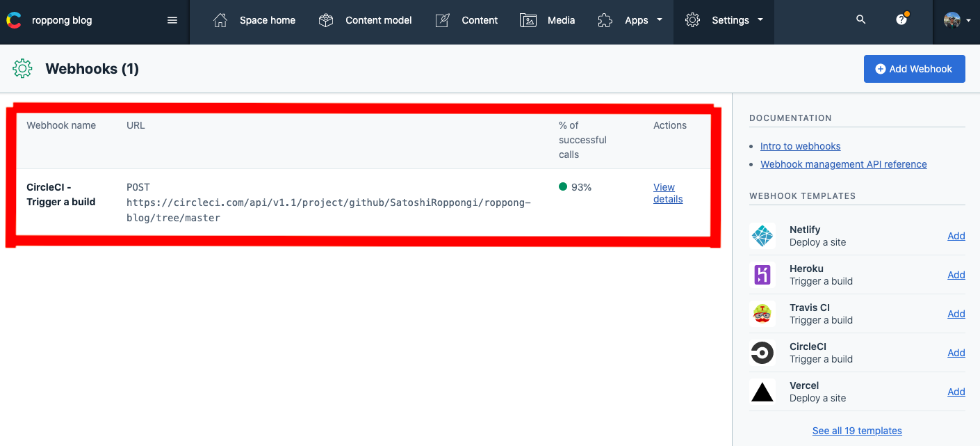Click the % of successful calls header
The height and width of the screenshot is (446, 980).
[582, 140]
